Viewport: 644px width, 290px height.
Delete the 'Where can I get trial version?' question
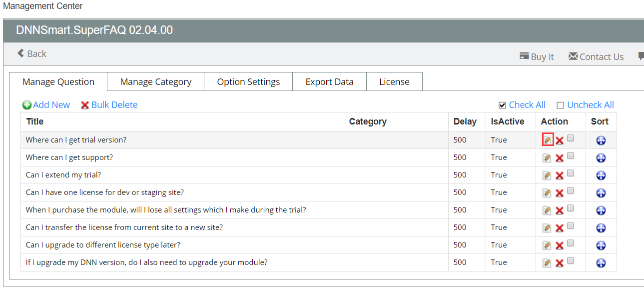(x=560, y=140)
